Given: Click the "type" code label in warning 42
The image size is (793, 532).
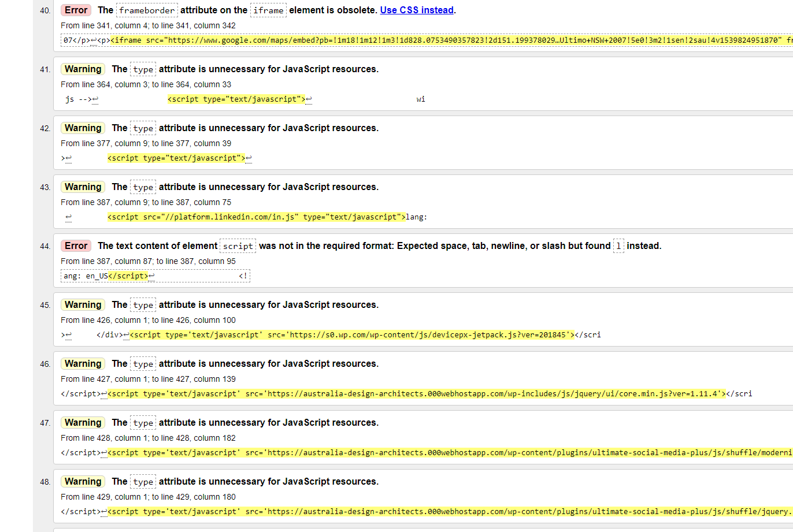Looking at the screenshot, I should click(143, 128).
